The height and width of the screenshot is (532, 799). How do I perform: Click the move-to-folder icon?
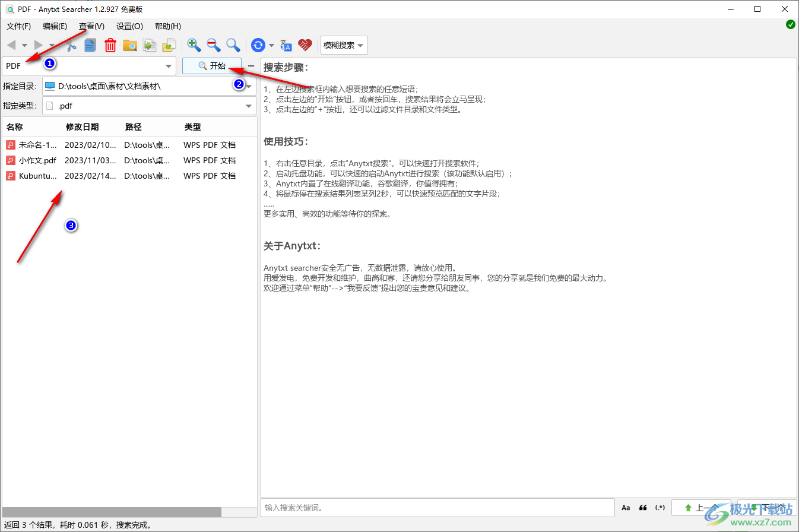169,45
